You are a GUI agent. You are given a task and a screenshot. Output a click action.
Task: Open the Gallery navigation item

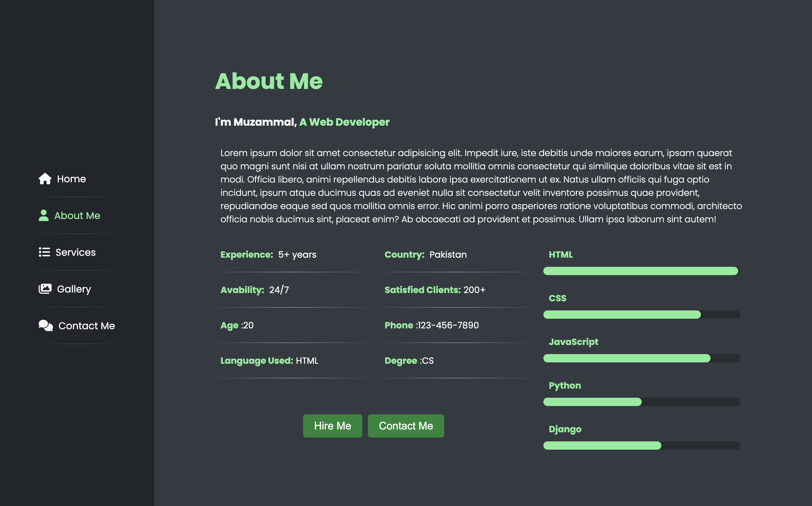[x=74, y=289]
